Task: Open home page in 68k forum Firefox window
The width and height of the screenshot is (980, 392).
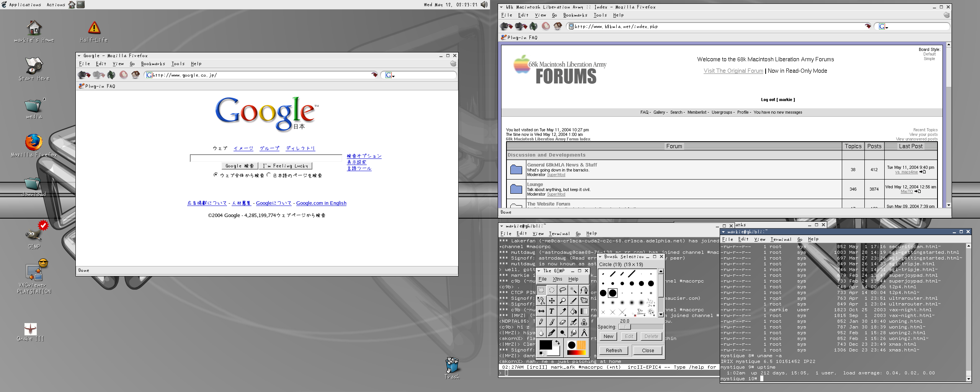Action: 558,26
